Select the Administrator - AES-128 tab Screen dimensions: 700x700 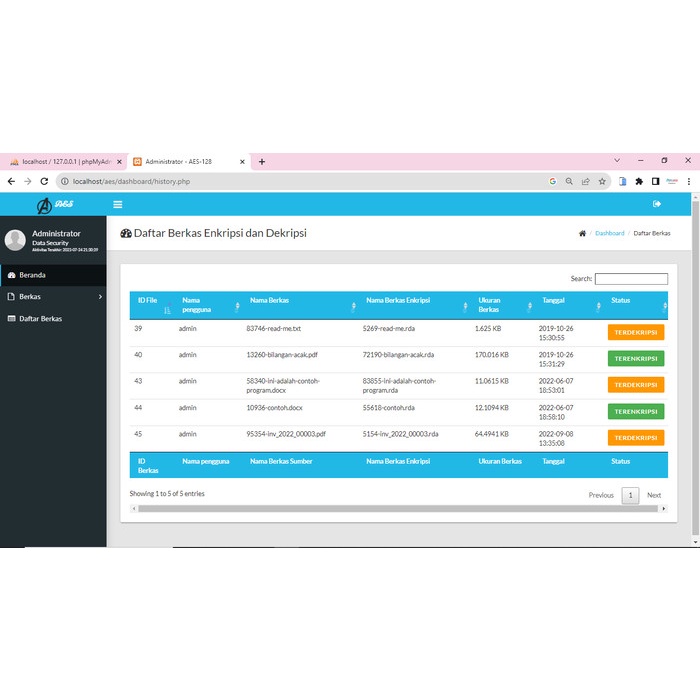point(188,162)
